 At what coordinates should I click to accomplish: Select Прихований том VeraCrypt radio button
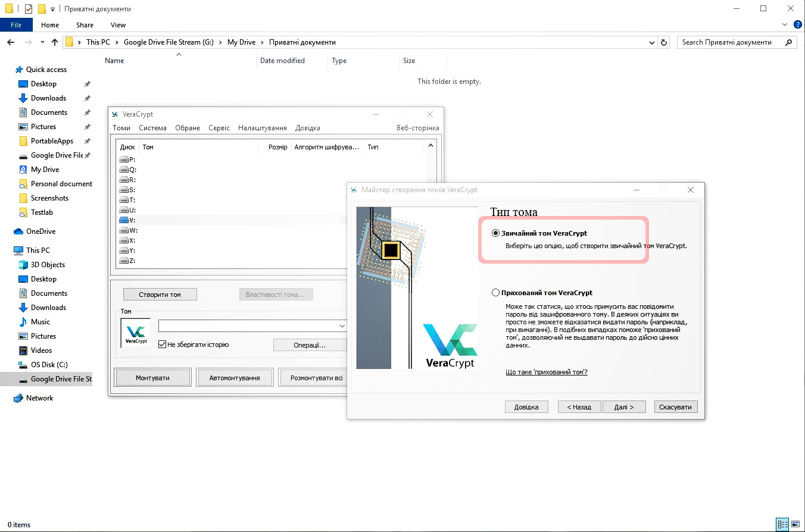pyautogui.click(x=495, y=293)
